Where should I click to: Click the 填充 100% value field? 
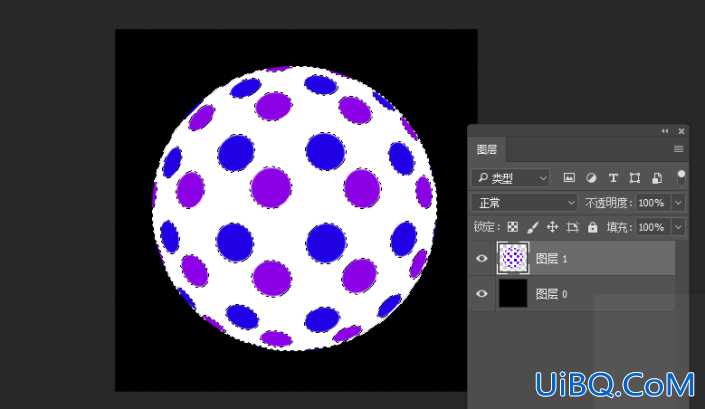click(x=653, y=227)
